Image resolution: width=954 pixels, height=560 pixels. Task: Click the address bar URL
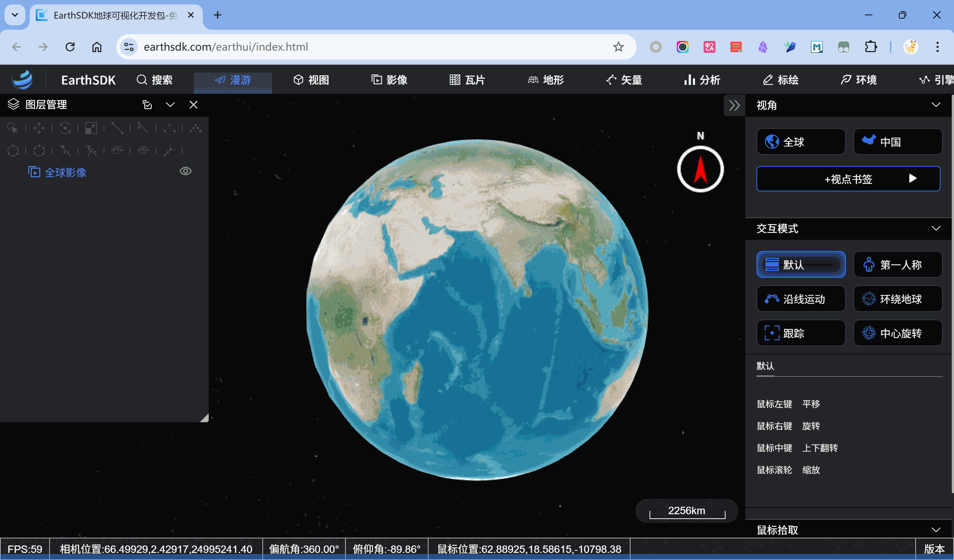225,47
